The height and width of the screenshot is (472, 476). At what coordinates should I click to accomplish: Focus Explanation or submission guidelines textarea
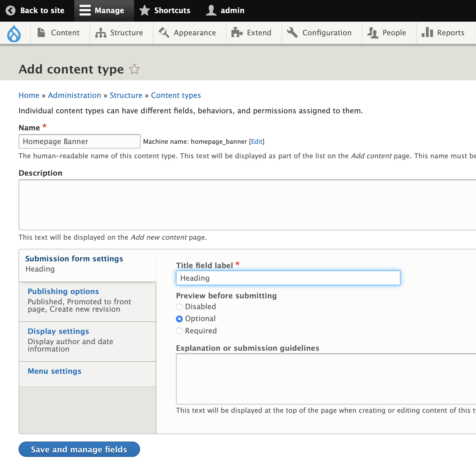click(326, 379)
